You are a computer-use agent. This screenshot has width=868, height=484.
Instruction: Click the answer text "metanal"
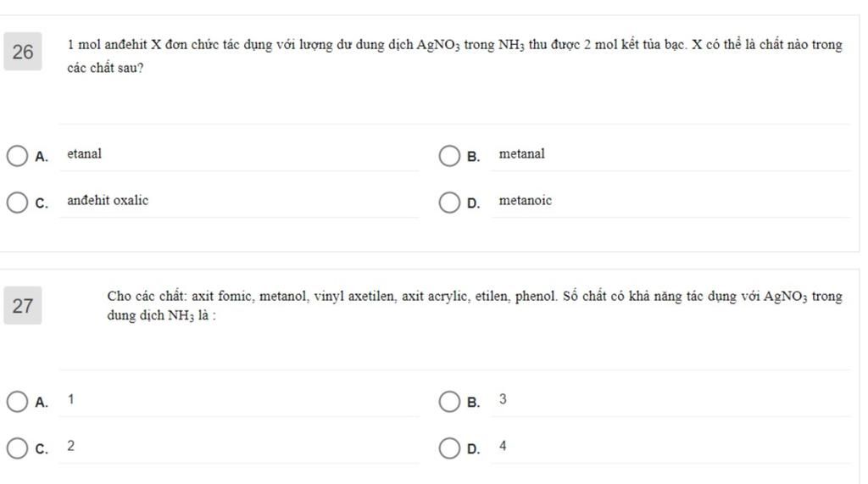click(521, 154)
